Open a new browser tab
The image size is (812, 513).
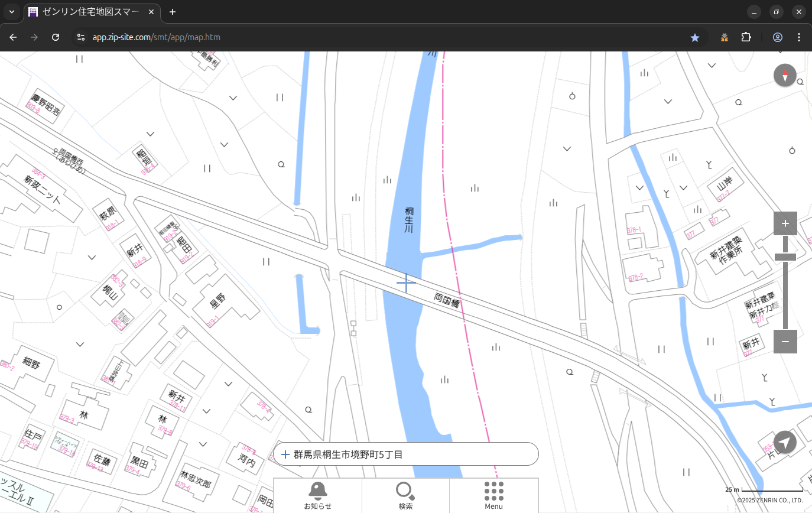tap(173, 12)
